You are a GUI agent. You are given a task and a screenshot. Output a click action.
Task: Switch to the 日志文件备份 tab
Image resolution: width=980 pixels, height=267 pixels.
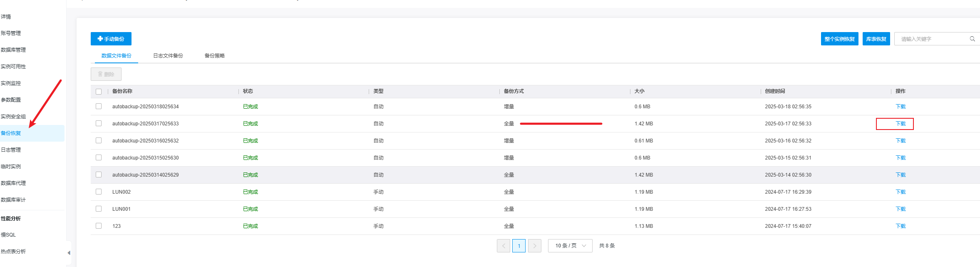[168, 56]
